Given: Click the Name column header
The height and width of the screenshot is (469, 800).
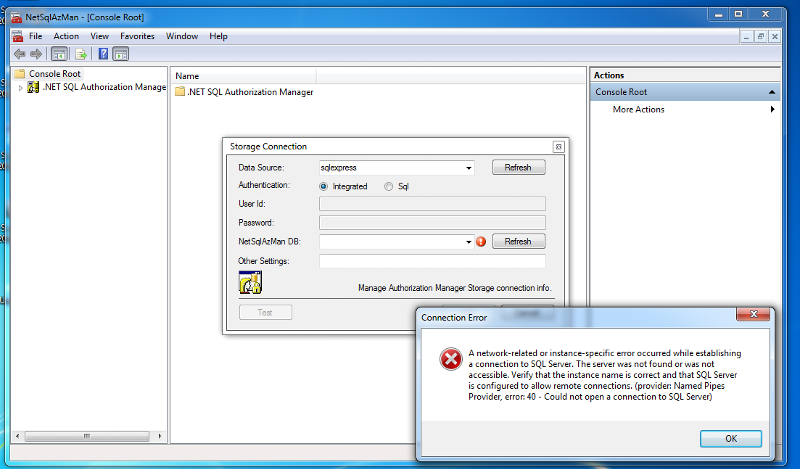Looking at the screenshot, I should tap(243, 76).
